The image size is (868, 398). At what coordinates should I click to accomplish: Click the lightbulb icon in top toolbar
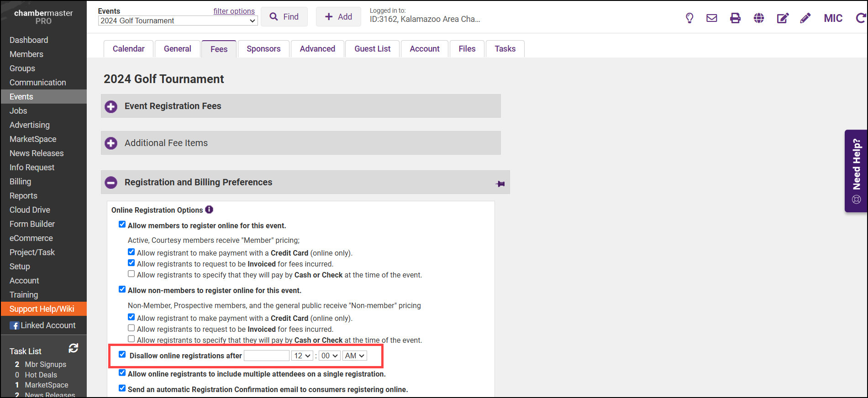pyautogui.click(x=689, y=18)
